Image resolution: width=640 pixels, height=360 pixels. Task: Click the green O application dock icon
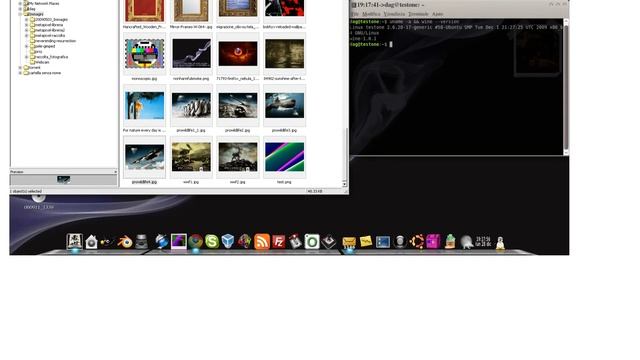tap(312, 242)
